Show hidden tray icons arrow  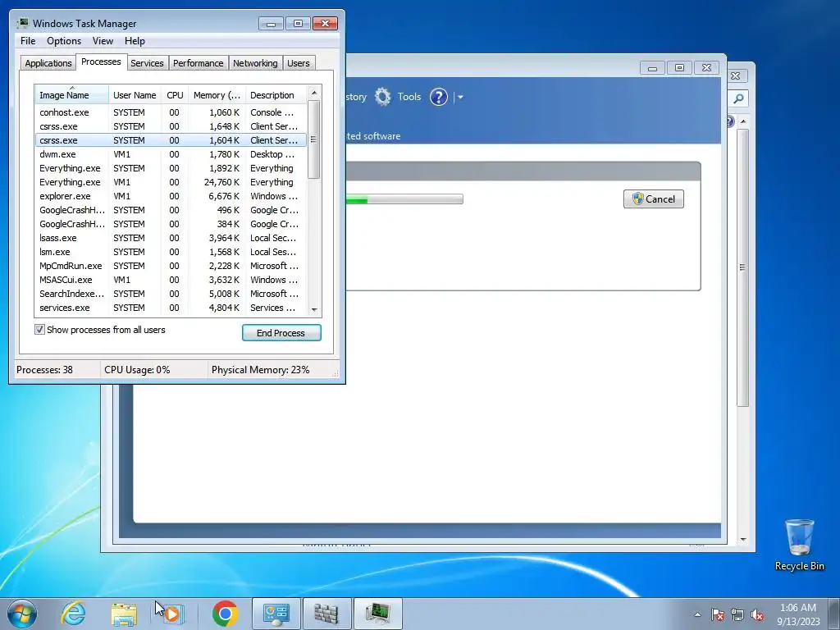click(697, 614)
